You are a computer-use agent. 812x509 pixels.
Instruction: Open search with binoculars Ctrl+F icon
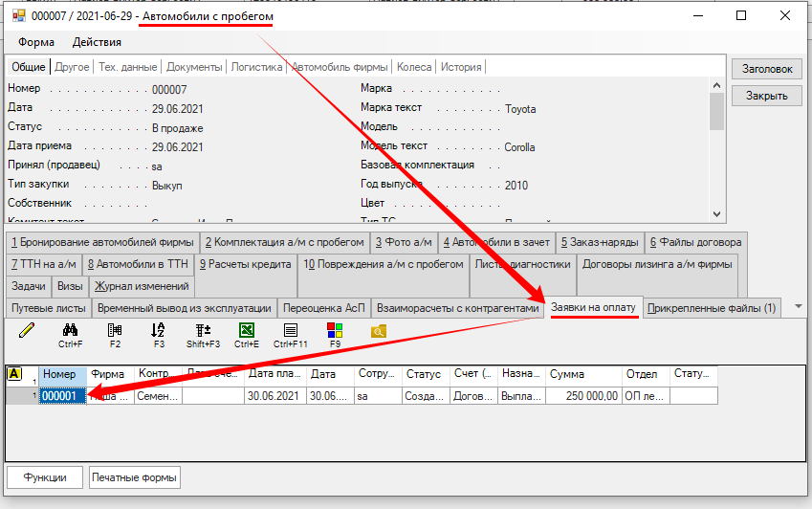[70, 331]
